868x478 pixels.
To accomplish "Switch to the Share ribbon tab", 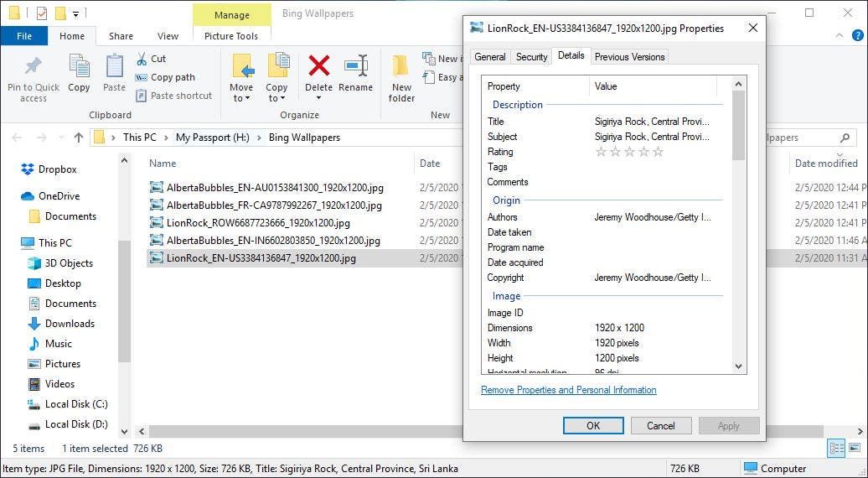I will 121,36.
